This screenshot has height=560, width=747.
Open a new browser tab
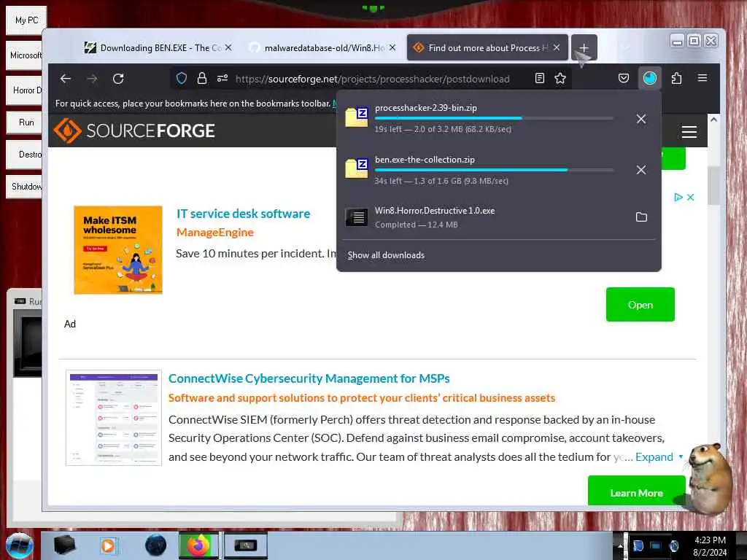pyautogui.click(x=584, y=47)
